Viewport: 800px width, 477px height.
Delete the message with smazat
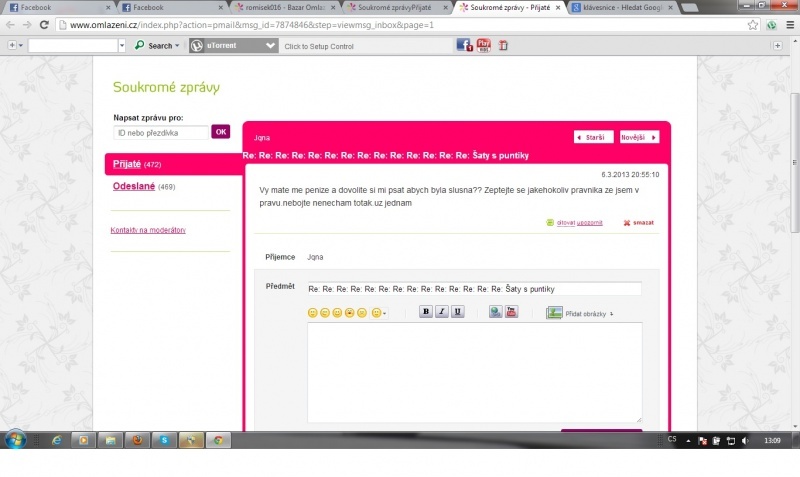(x=639, y=222)
